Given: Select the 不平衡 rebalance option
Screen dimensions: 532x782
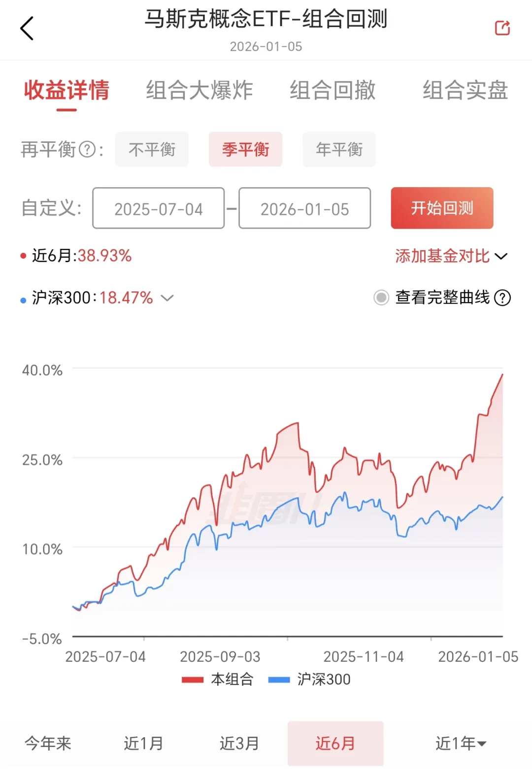Looking at the screenshot, I should pyautogui.click(x=152, y=149).
